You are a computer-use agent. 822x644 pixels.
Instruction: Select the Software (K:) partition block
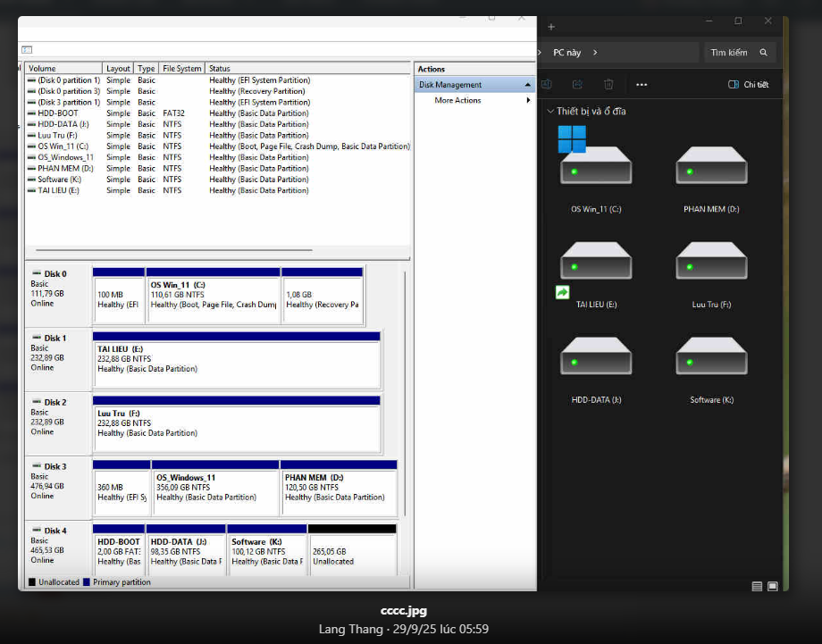click(267, 551)
